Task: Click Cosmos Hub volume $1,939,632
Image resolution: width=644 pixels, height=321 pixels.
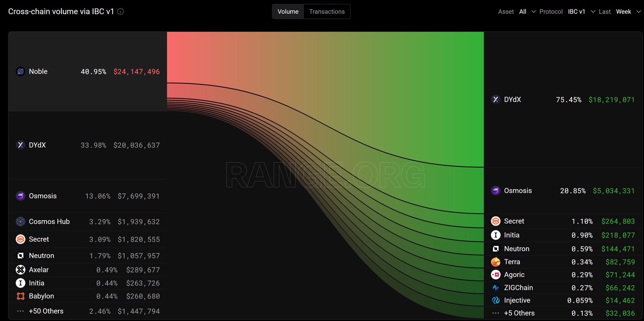Action: 139,222
